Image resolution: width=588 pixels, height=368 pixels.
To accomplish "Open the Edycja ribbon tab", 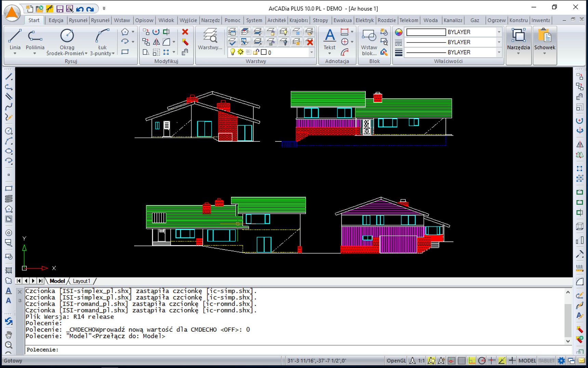I will click(56, 20).
